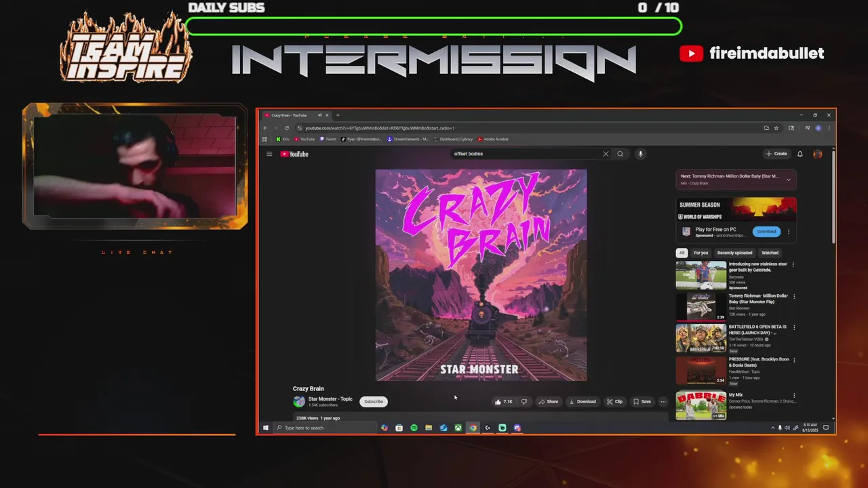Select the Recently uploaded filter chip

click(x=734, y=253)
